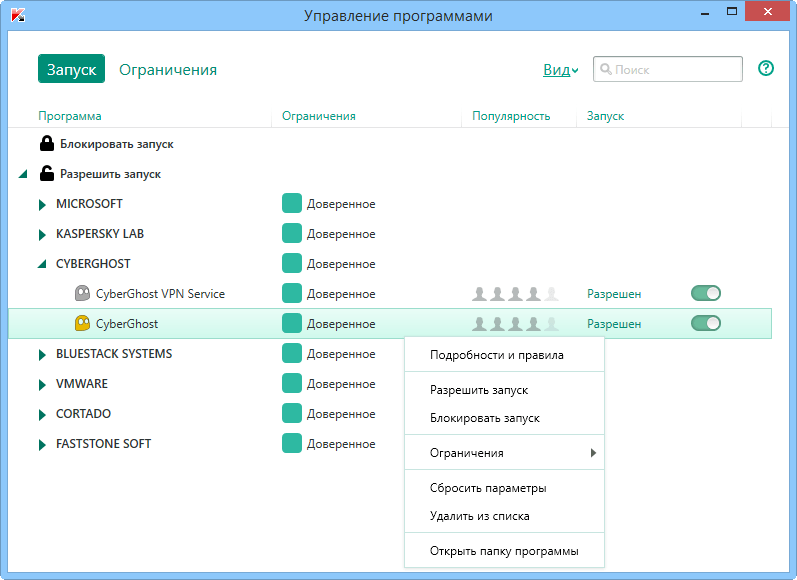Expand the BLUESTACK SYSTEMS group
The height and width of the screenshot is (580, 797).
pyautogui.click(x=42, y=355)
